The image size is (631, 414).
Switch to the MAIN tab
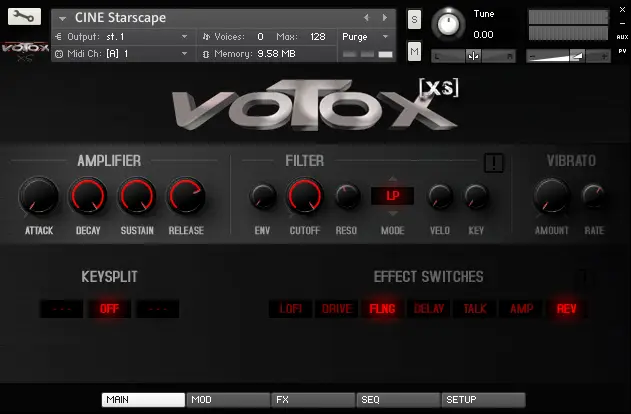click(x=143, y=400)
